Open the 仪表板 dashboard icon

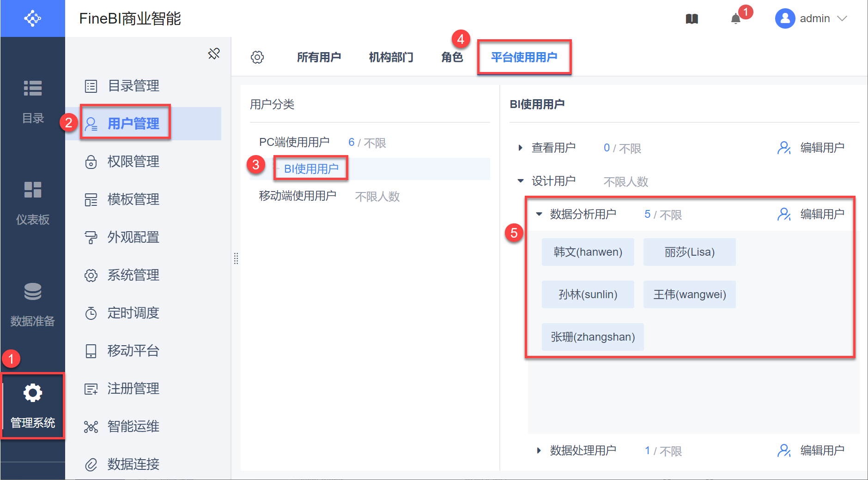tap(33, 190)
